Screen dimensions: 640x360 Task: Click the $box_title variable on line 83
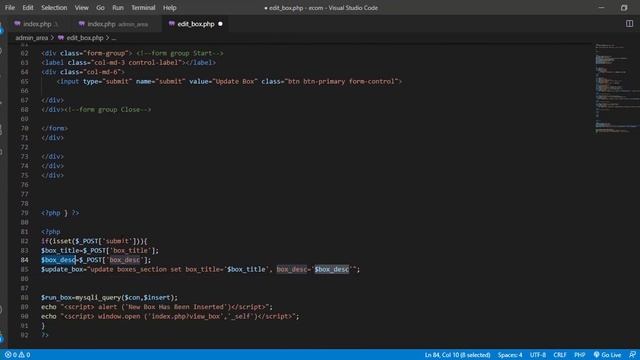point(60,251)
